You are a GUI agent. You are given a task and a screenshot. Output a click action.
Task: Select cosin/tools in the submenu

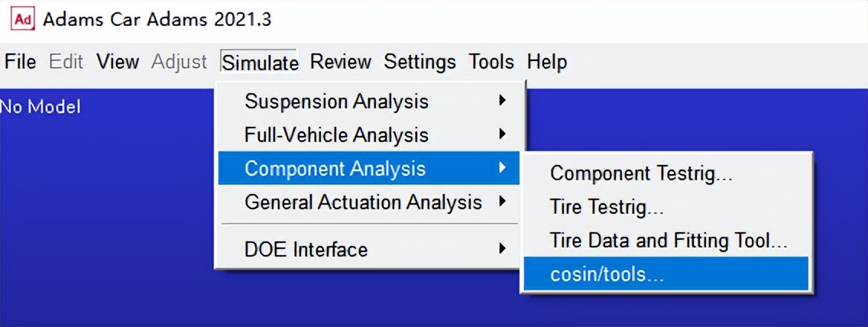pos(607,274)
